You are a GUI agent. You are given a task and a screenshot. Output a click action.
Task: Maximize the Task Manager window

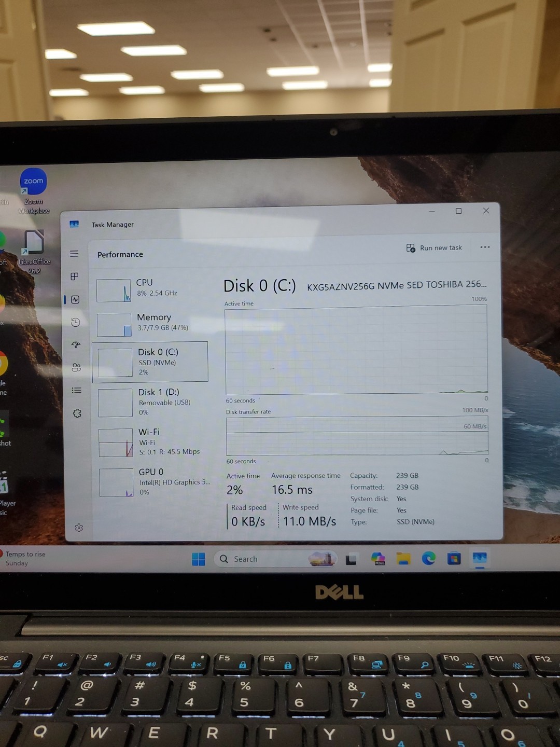tap(458, 211)
